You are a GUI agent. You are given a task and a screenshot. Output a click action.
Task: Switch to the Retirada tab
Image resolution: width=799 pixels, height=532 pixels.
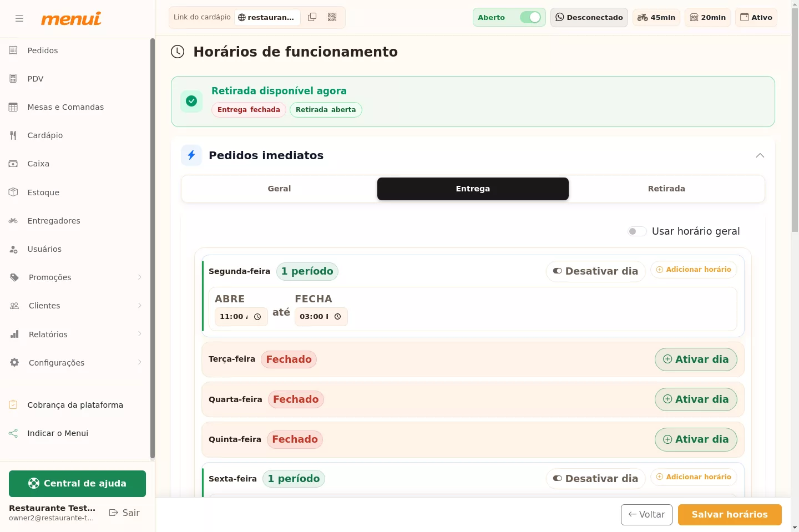(x=666, y=189)
